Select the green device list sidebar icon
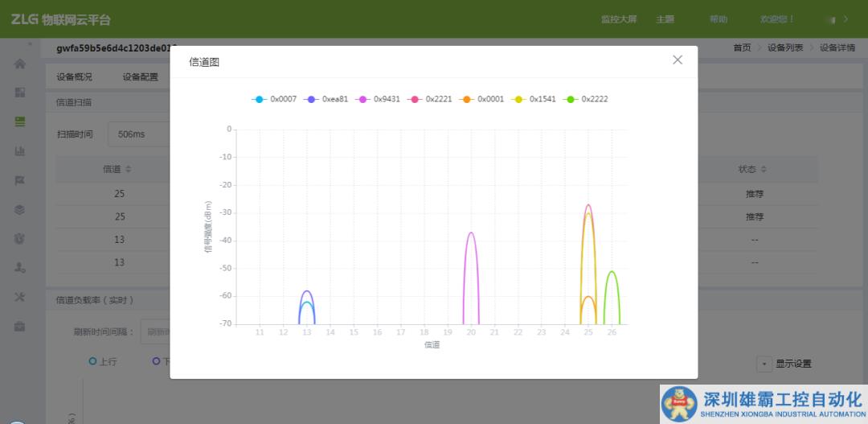Screen dimensions: 868x424 click(20, 121)
